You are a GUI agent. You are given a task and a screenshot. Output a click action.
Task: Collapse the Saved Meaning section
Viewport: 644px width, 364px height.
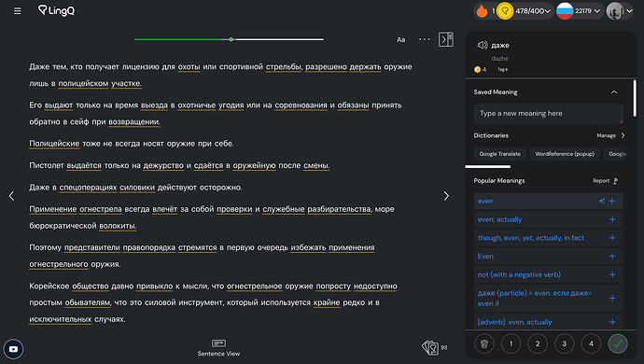[x=614, y=92]
